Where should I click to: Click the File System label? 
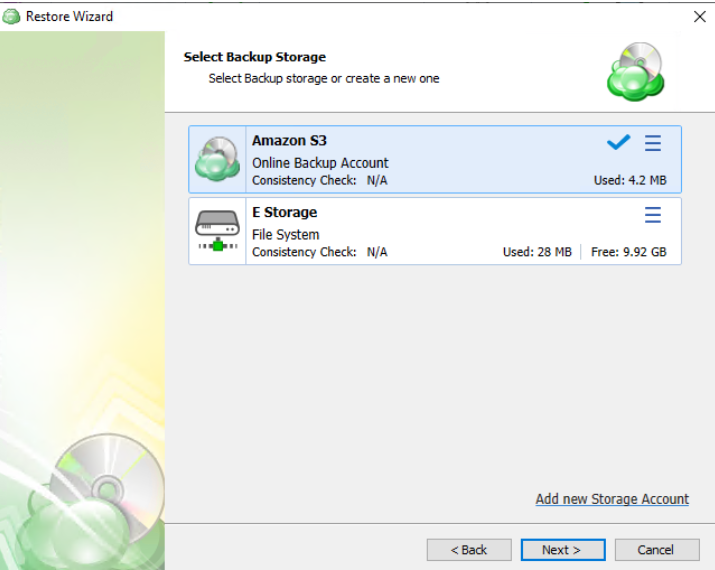point(285,235)
